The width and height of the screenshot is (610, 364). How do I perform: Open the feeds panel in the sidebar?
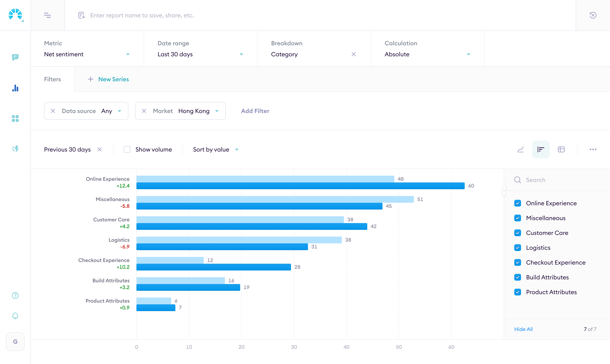click(15, 58)
